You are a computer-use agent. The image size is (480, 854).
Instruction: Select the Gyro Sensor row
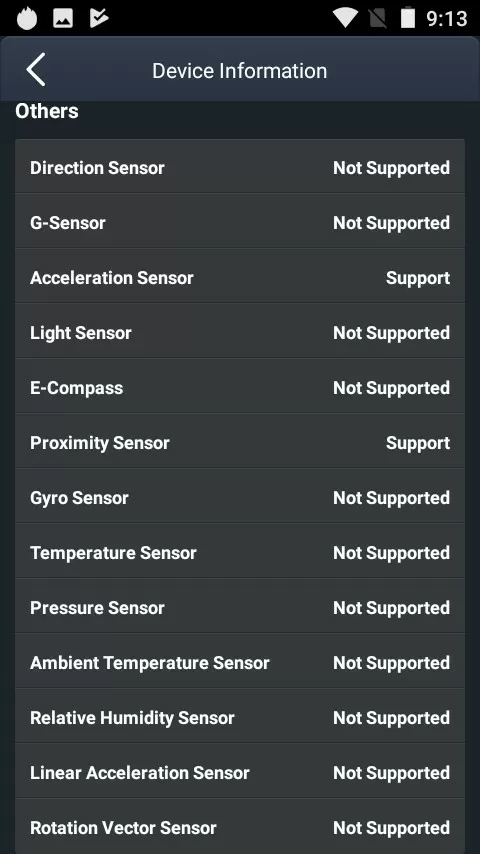pos(240,497)
